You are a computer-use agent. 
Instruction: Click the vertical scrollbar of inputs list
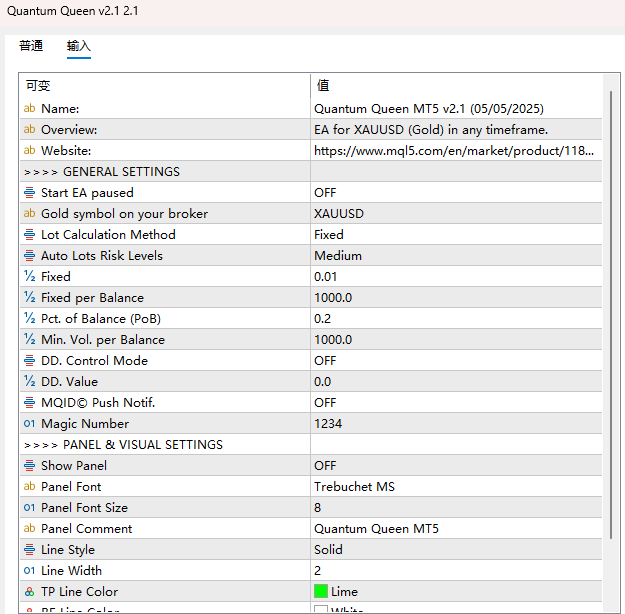point(611,315)
